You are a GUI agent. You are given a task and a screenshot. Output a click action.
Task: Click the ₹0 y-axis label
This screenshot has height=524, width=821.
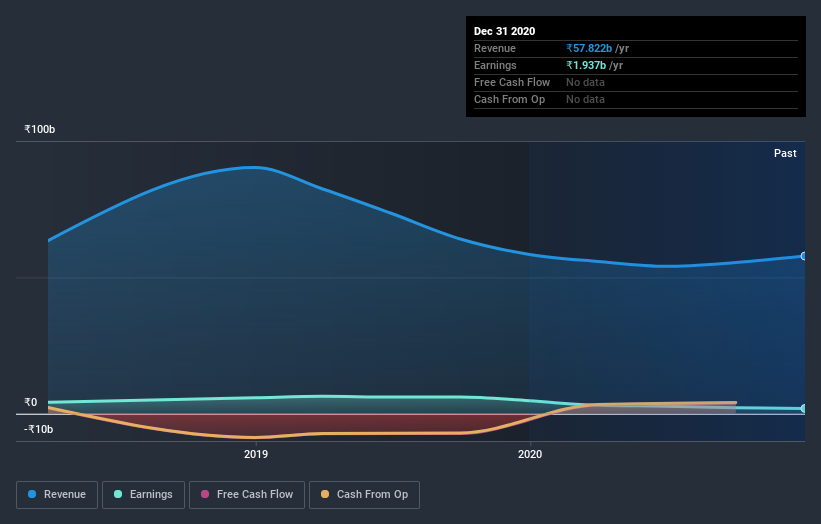pyautogui.click(x=30, y=402)
